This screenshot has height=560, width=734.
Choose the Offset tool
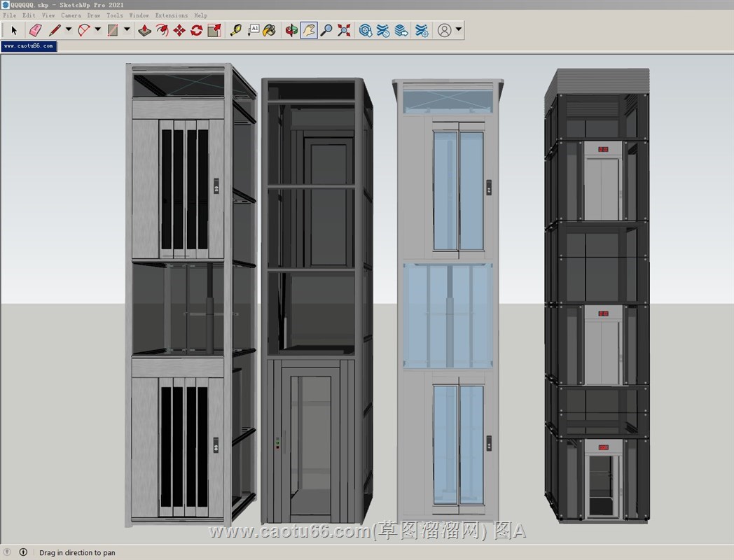point(162,30)
